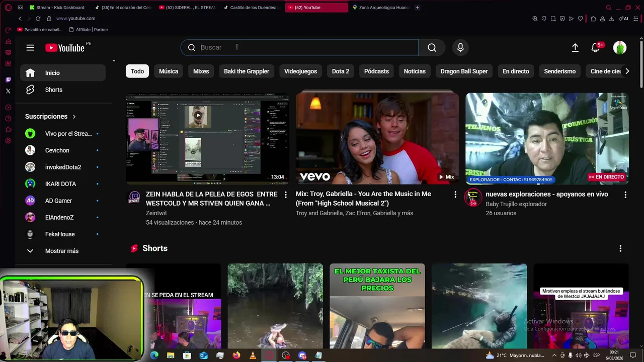The height and width of the screenshot is (362, 644).
Task: Open the FekaHouse subscription channel
Action: coord(63,234)
